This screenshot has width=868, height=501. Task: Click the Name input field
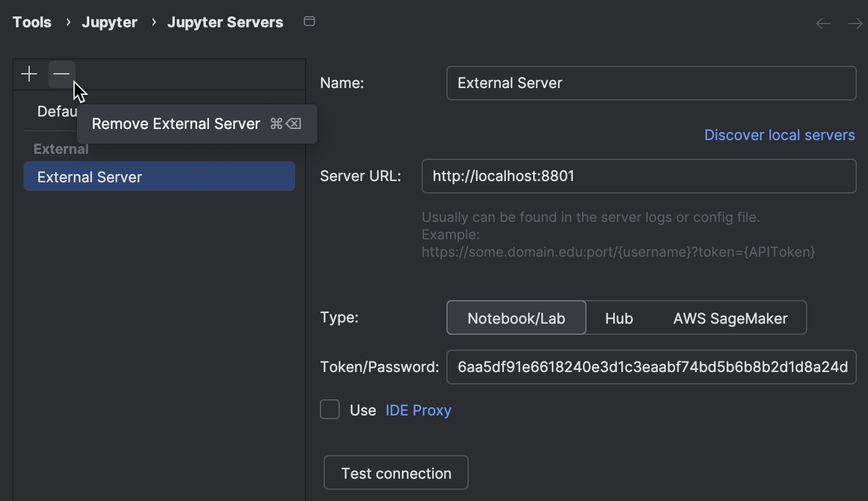pyautogui.click(x=651, y=83)
